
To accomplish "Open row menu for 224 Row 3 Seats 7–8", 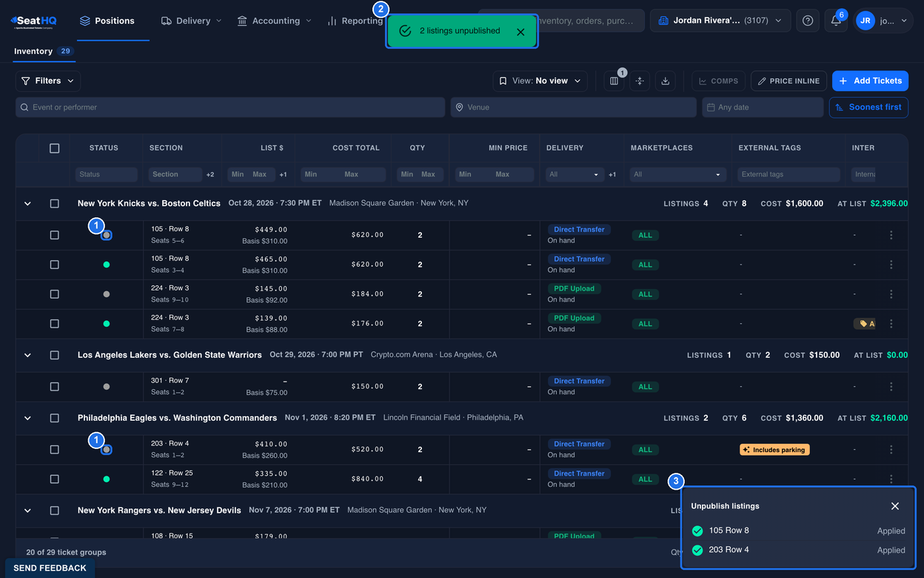I will 891,324.
